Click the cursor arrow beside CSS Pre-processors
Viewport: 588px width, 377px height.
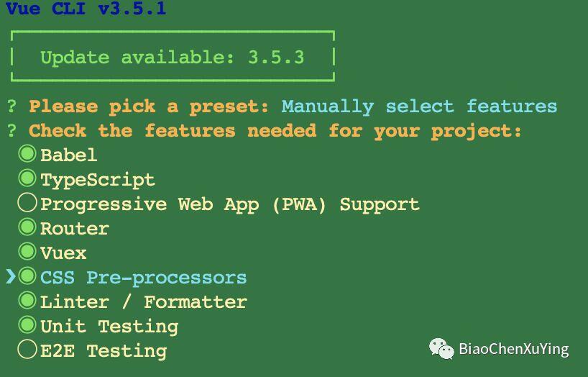tap(11, 276)
